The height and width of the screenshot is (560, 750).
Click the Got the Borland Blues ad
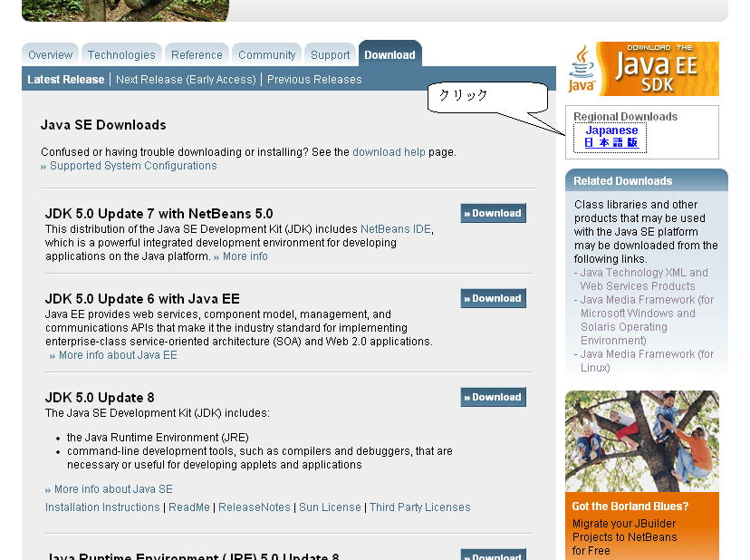(642, 526)
